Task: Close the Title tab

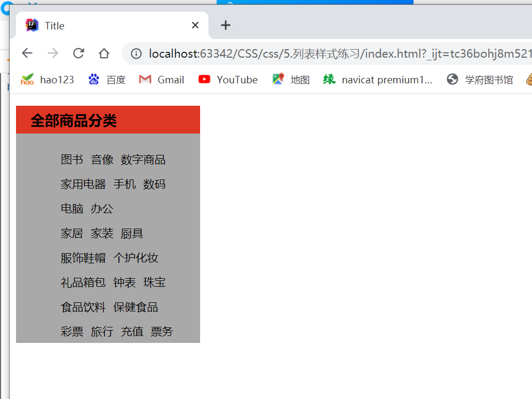Action: [x=195, y=25]
